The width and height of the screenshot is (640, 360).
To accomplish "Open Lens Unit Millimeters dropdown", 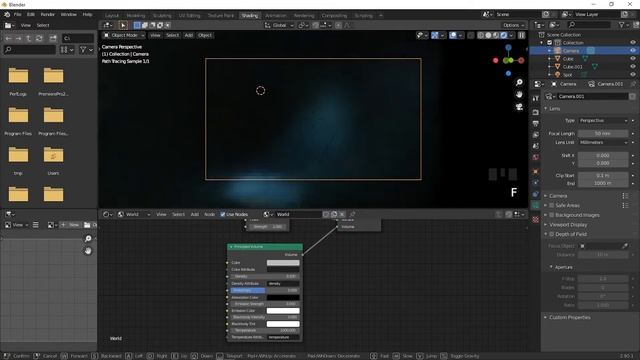I will tap(603, 142).
